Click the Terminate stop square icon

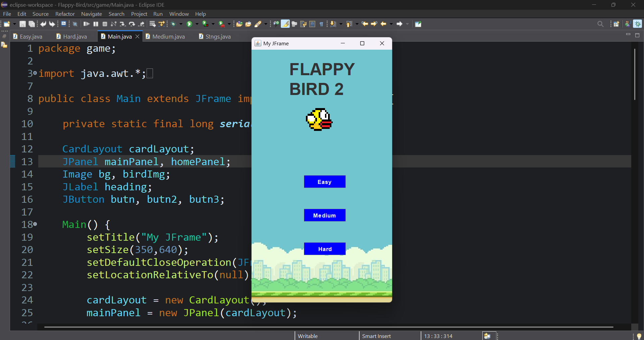click(105, 24)
